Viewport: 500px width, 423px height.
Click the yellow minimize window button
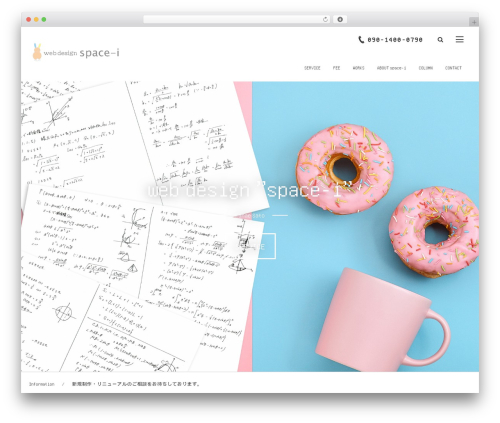click(36, 20)
